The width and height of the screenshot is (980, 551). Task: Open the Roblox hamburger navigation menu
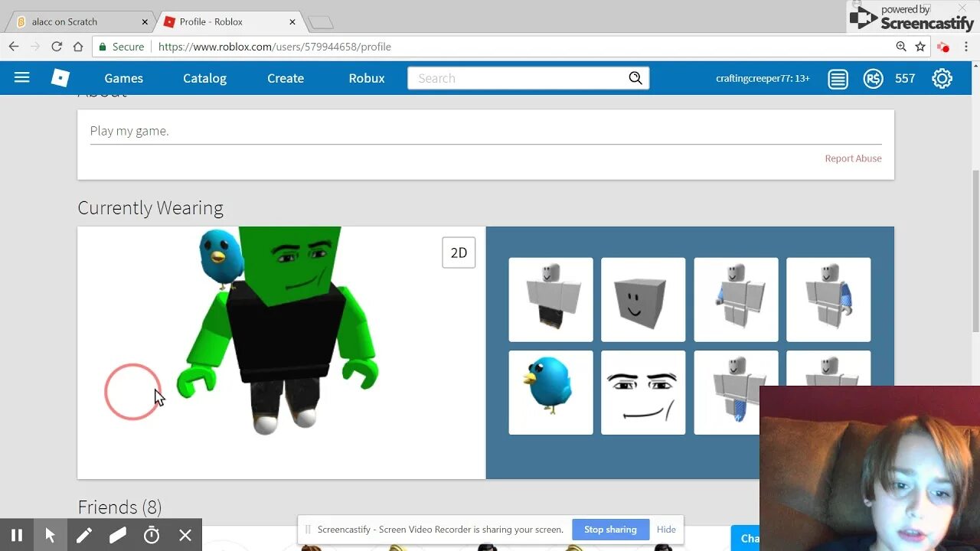point(21,77)
